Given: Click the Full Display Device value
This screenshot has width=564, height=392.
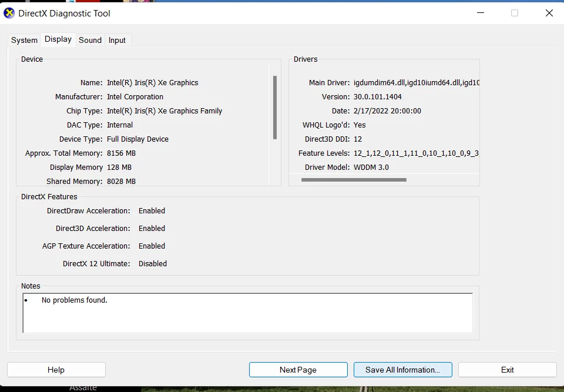Looking at the screenshot, I should point(137,139).
